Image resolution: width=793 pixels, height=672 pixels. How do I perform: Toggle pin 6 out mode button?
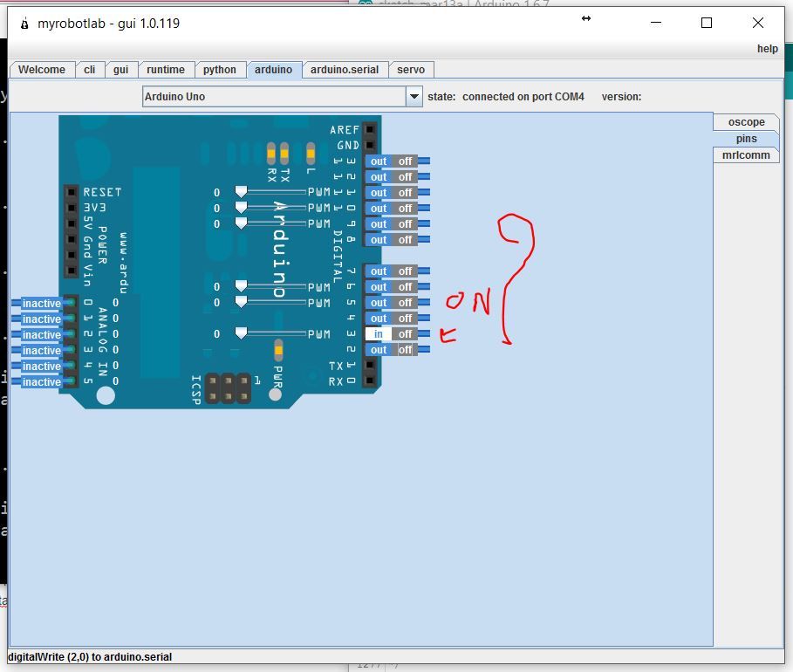379,287
